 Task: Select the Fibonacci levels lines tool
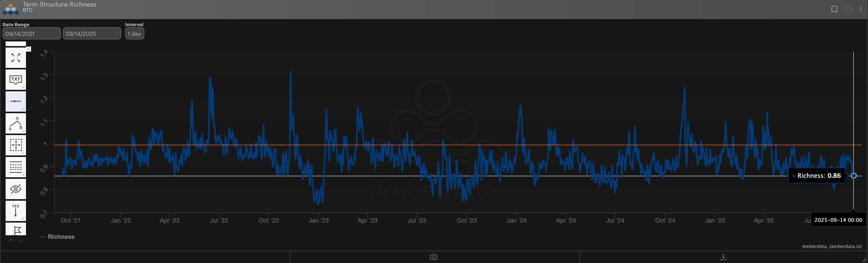click(x=16, y=167)
